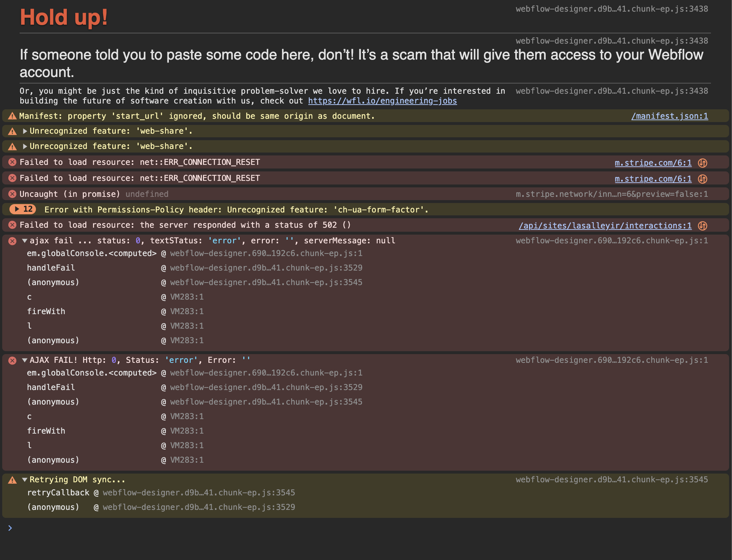Click the error icon on the 'ajax fail' message
Screen dimensions: 732x560
tap(12, 241)
